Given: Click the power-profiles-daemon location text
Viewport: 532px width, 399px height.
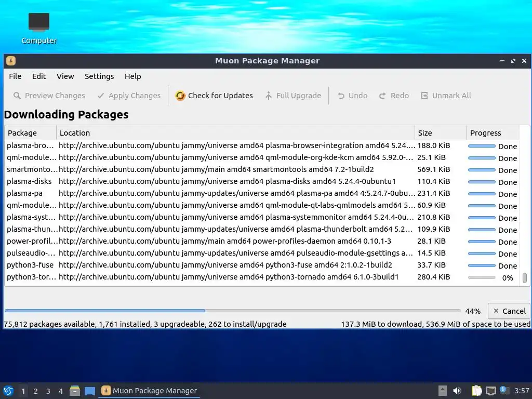Looking at the screenshot, I should 224,241.
